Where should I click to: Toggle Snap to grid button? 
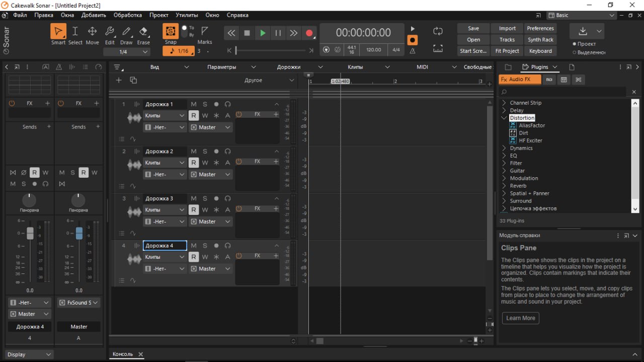coord(171,31)
